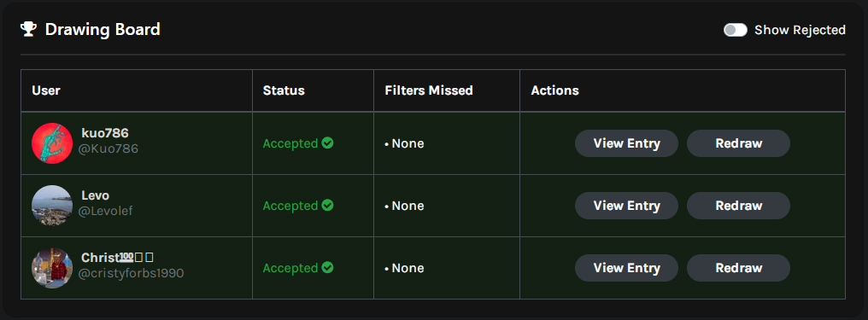Click the User column header
Viewport: 868px width, 320px height.
[x=46, y=90]
